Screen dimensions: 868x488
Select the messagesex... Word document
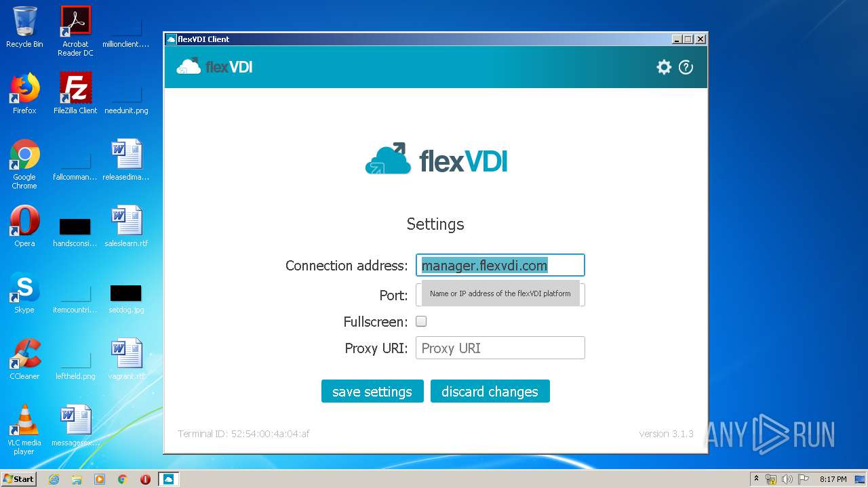(75, 426)
